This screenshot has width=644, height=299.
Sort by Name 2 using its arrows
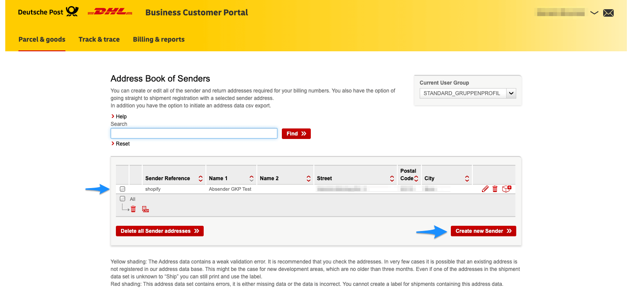point(309,178)
